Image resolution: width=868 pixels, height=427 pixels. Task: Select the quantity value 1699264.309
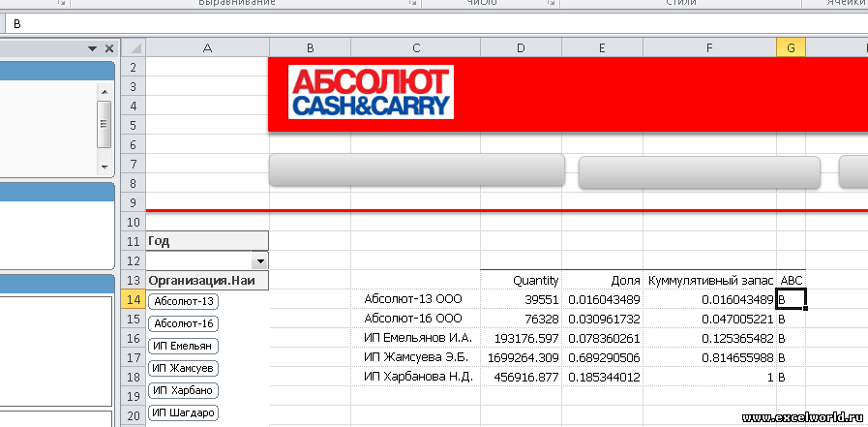[x=521, y=358]
